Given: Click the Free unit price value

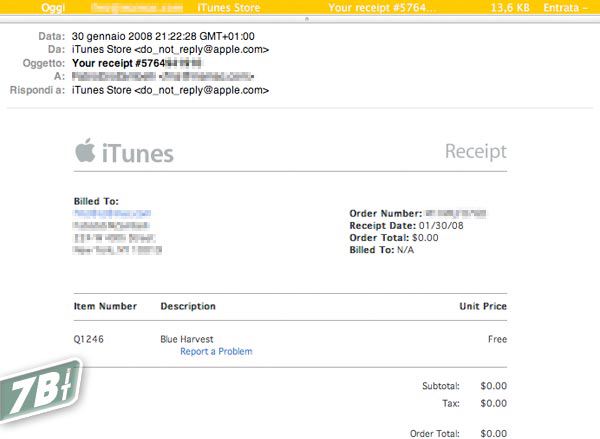Looking at the screenshot, I should [496, 339].
